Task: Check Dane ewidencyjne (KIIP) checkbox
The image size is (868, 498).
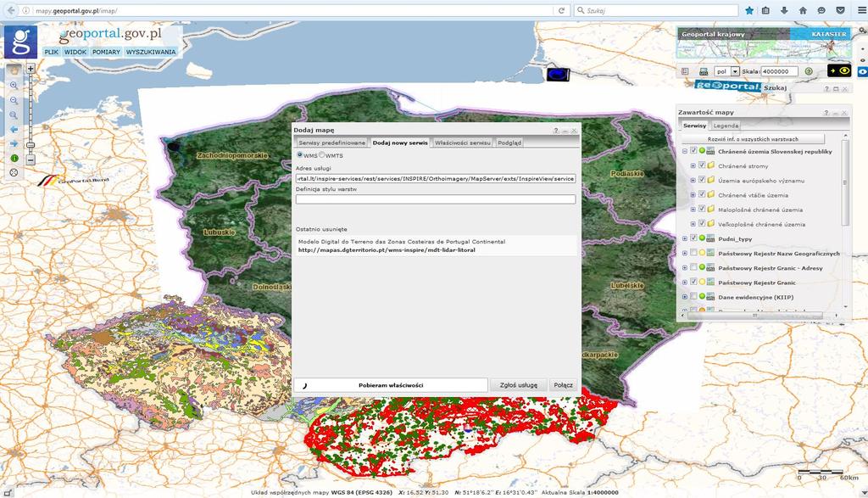Action: [x=693, y=296]
